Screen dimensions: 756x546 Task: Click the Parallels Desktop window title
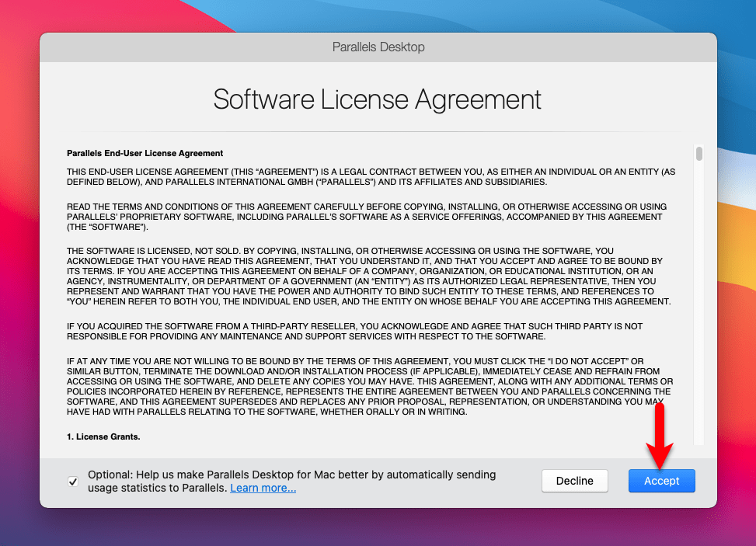tap(378, 47)
